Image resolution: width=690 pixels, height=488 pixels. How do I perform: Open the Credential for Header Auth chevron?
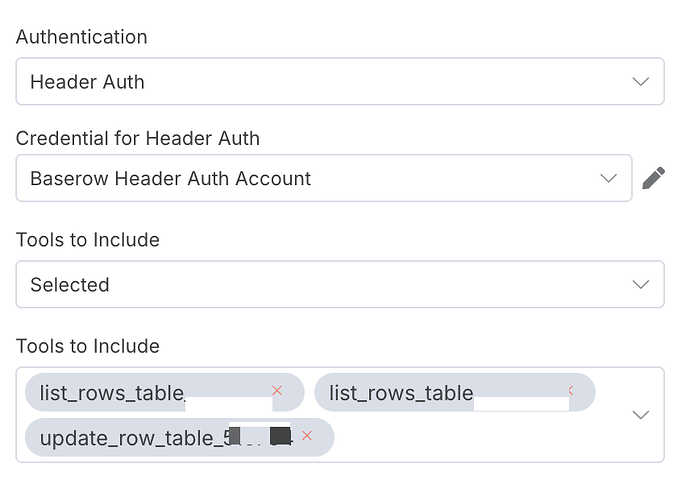coord(609,178)
